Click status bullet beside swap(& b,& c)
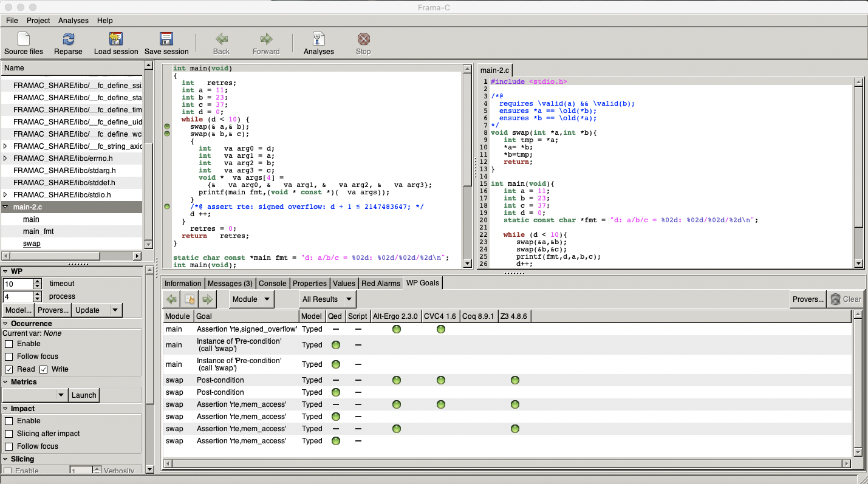 (167, 134)
